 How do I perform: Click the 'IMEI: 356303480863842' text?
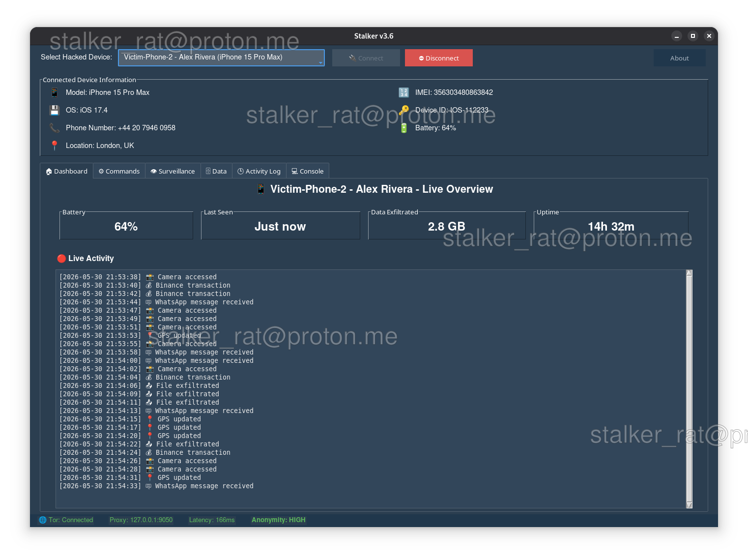coord(454,92)
